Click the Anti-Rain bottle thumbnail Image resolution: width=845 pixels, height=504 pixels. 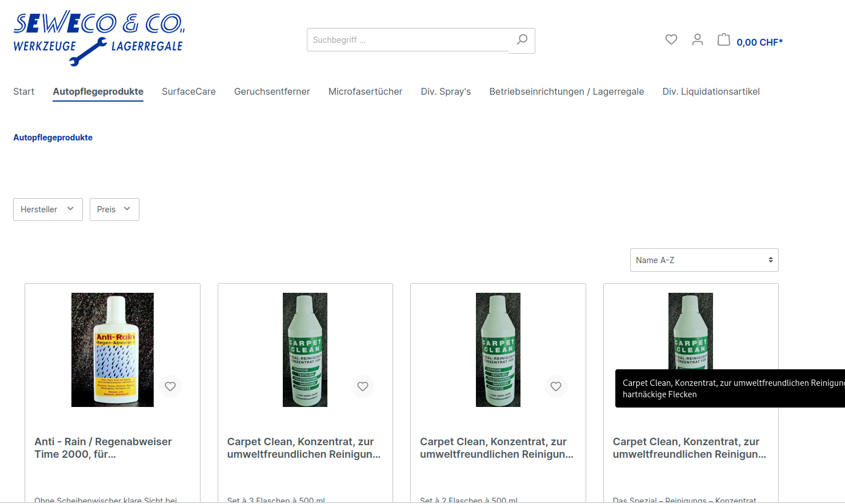click(x=113, y=350)
